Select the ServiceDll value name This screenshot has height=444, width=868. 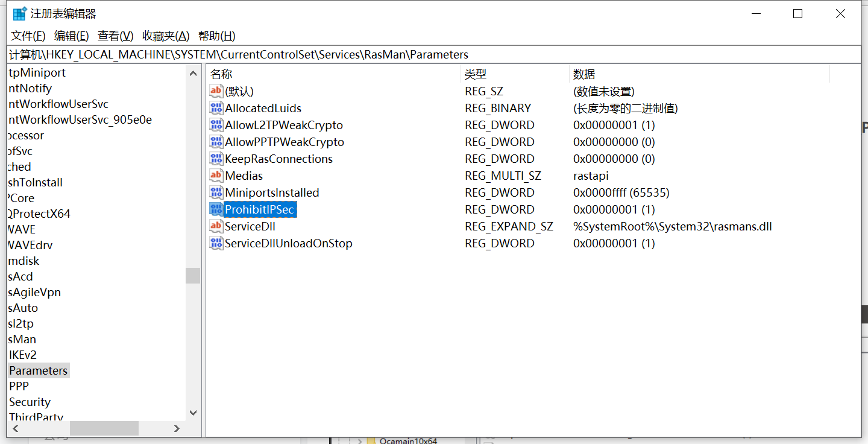[250, 226]
